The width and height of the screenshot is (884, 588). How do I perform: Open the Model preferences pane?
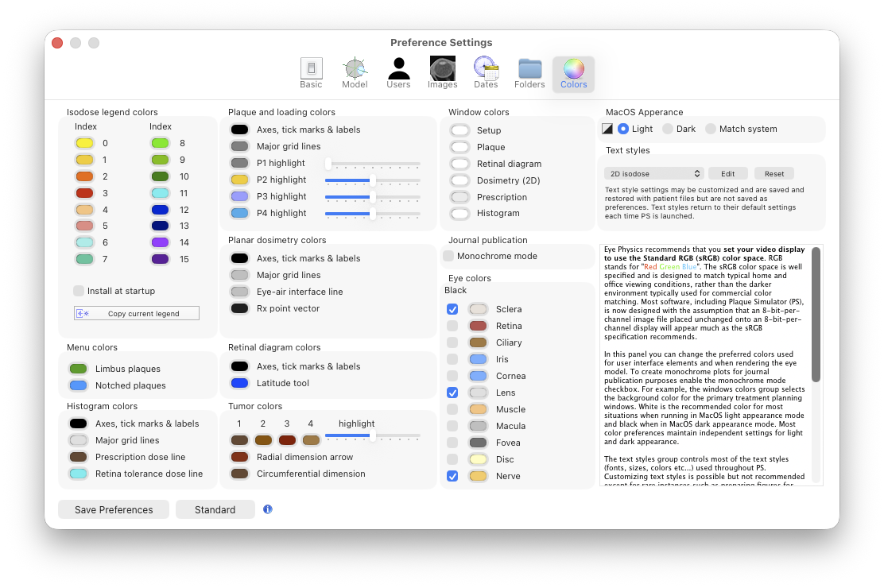355,73
